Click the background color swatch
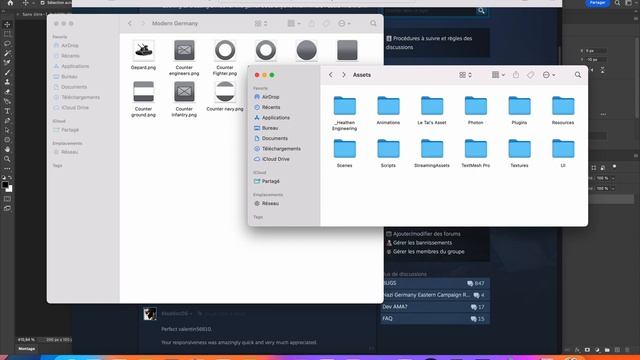Viewport: 640px width, 360px height. 9,189
